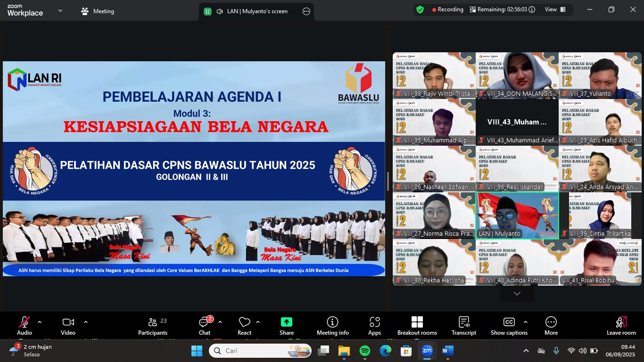The image size is (644, 362).
Task: Open Breakout rooms
Action: coord(417,326)
